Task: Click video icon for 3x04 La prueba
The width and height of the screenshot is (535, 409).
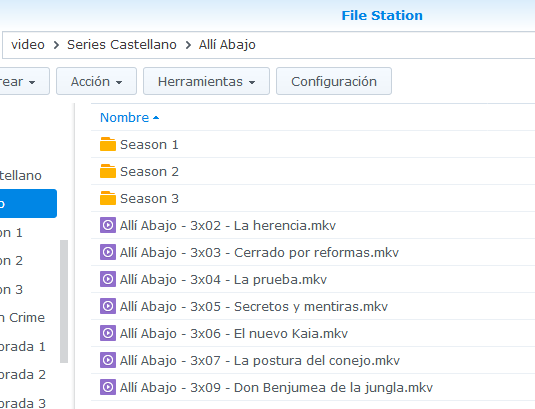Action: click(x=108, y=279)
